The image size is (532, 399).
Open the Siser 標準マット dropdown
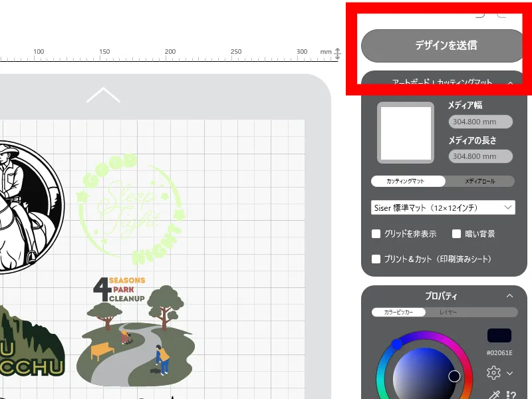click(x=443, y=207)
